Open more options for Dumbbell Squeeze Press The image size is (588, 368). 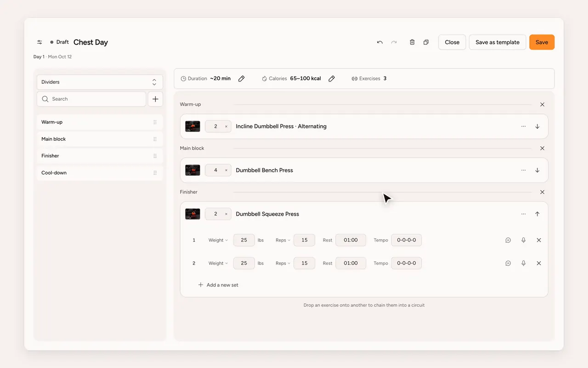pos(523,214)
